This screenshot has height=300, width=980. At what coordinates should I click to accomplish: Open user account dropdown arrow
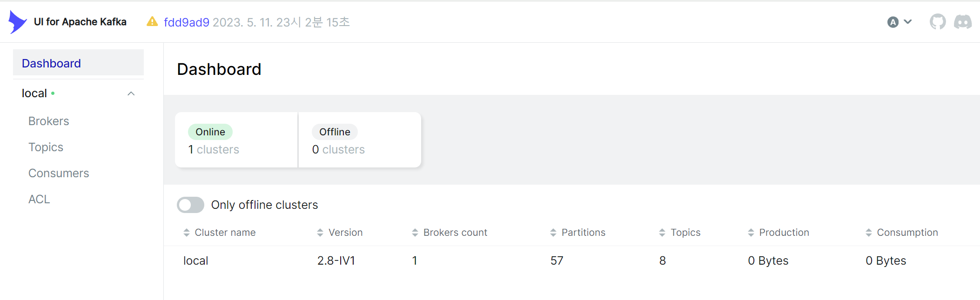point(908,22)
